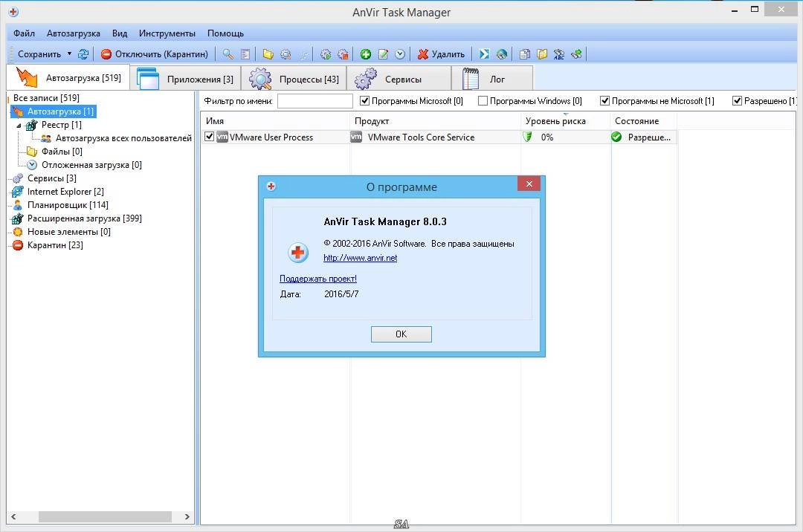Open the Вид menu
The image size is (803, 532).
pos(120,33)
